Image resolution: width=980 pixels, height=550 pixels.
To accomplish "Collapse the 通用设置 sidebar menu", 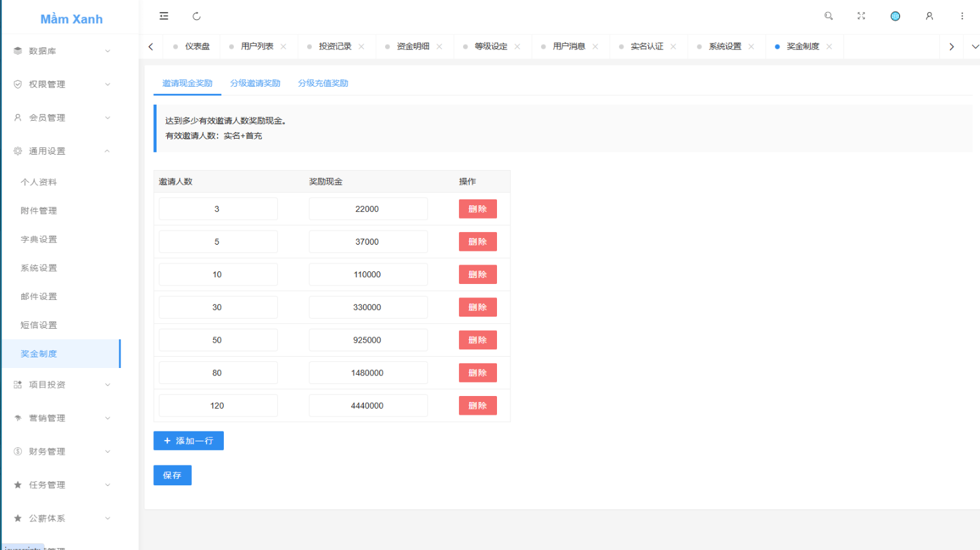I will click(x=61, y=151).
